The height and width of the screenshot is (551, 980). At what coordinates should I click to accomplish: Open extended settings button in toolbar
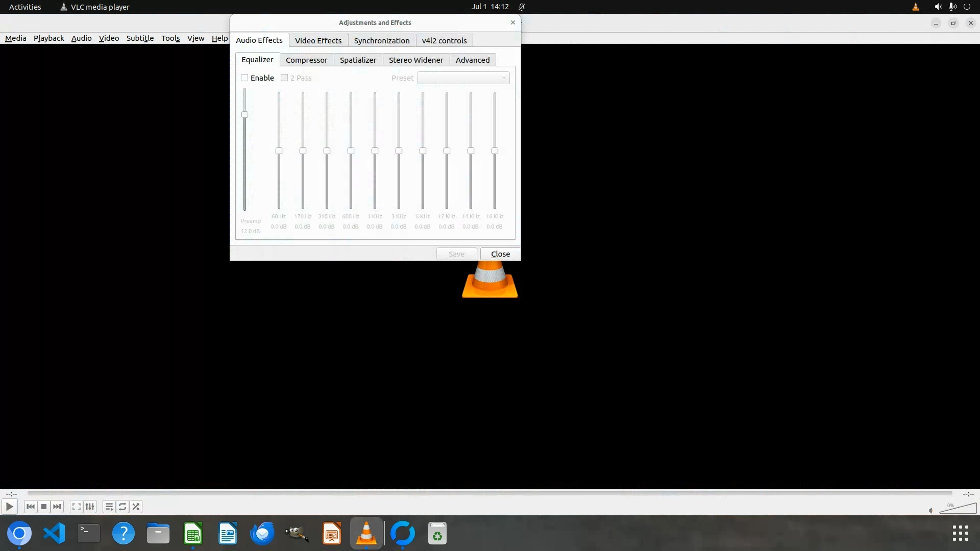(90, 507)
